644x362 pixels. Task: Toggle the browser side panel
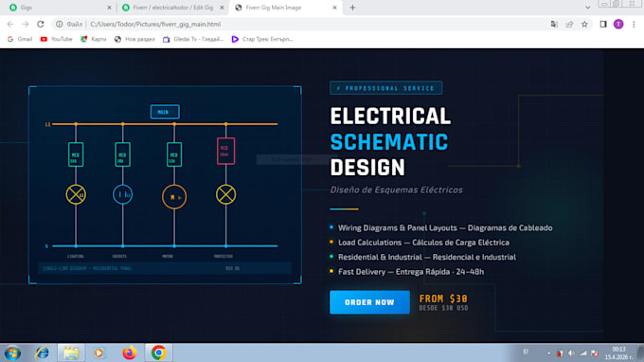pyautogui.click(x=603, y=25)
